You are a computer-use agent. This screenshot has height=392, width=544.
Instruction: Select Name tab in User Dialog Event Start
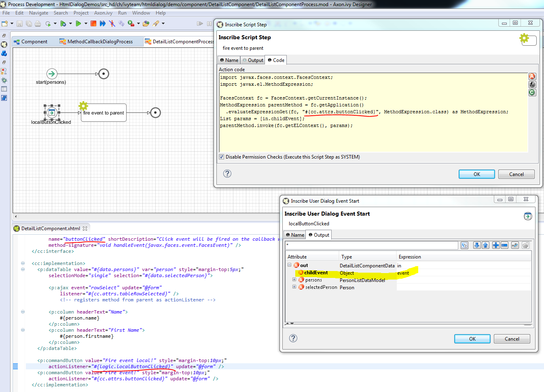(x=295, y=235)
